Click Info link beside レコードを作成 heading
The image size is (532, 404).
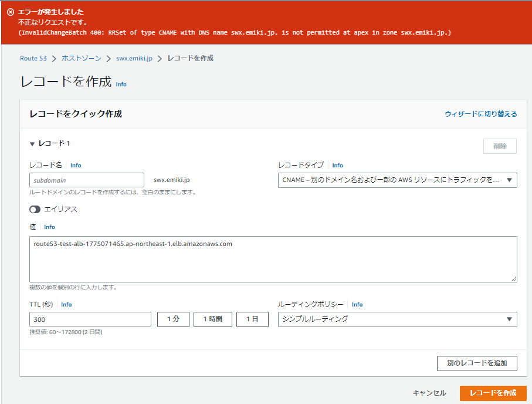(x=121, y=85)
